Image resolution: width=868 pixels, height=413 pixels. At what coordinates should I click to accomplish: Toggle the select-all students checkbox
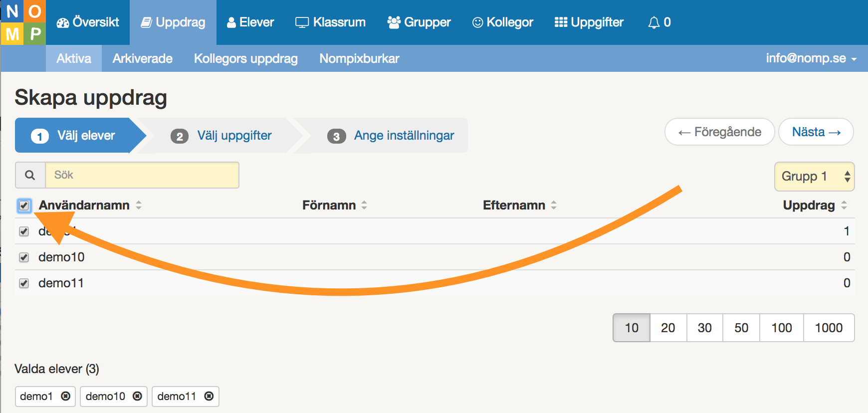point(24,206)
